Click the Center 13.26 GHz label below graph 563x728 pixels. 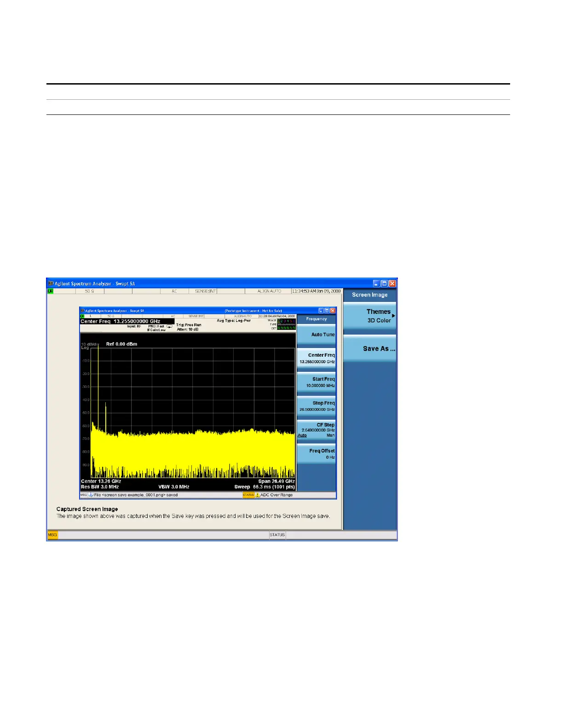(x=101, y=481)
